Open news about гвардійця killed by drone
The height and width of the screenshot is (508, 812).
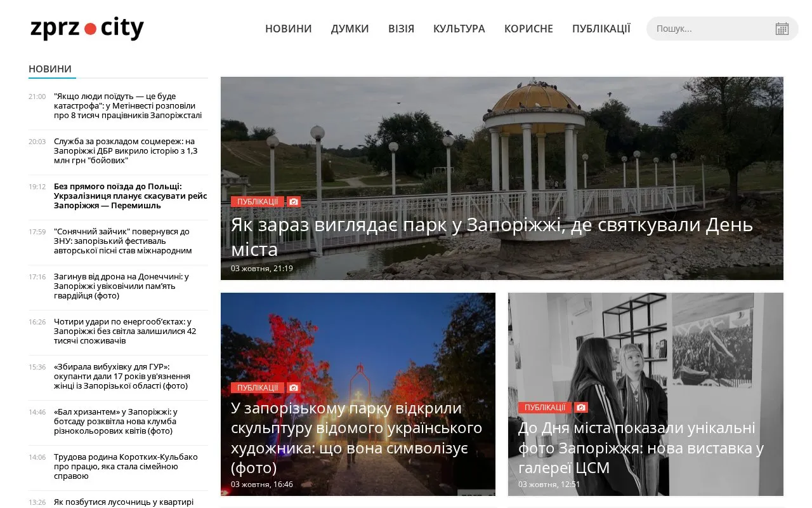(x=122, y=286)
